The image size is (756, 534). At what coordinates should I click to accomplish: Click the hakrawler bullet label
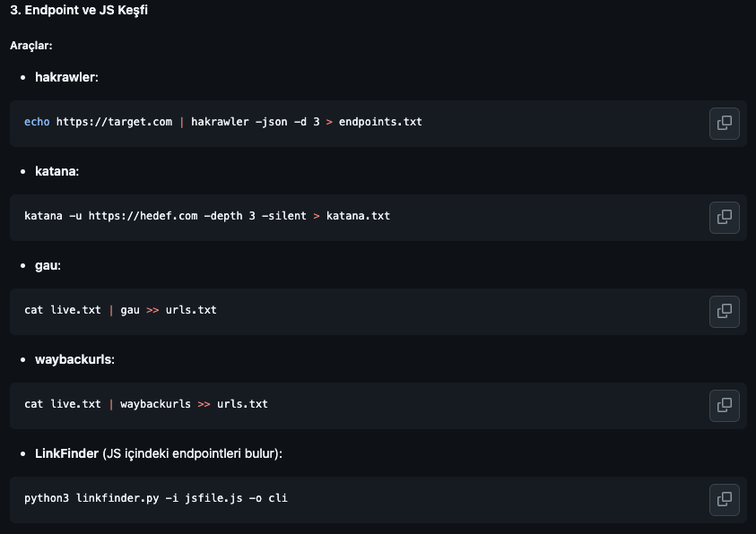[x=65, y=77]
